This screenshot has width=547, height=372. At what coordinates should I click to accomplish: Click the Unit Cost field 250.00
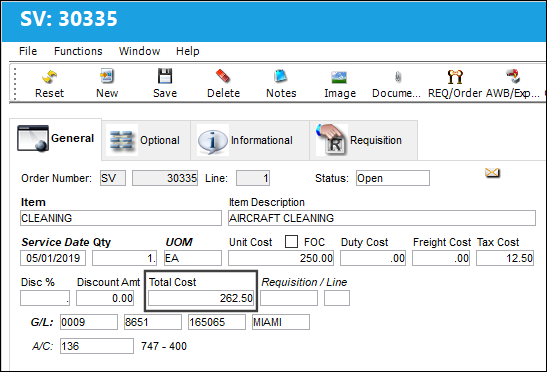click(x=281, y=258)
